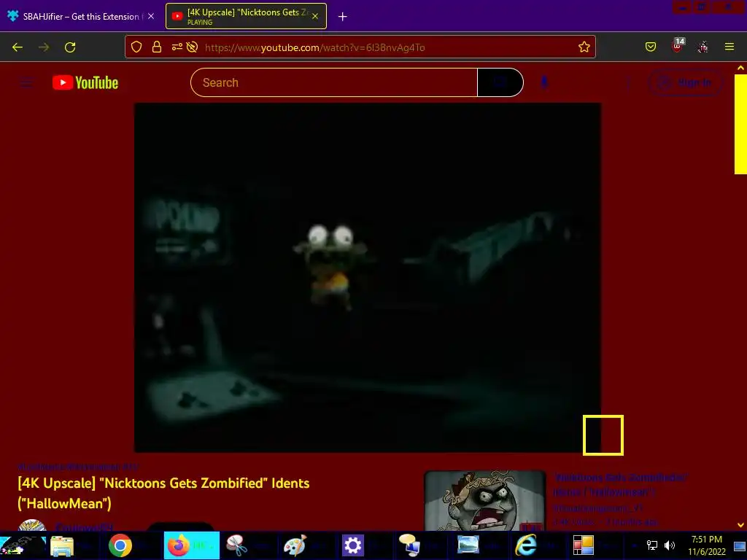The image size is (747, 560).
Task: Open the tracking protection shield icon
Action: click(136, 47)
